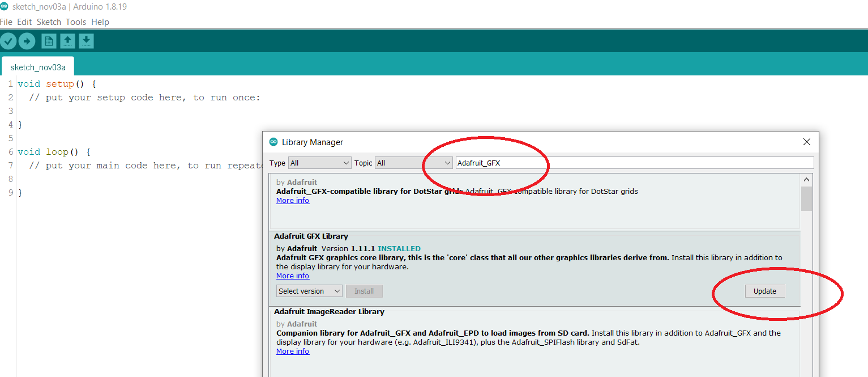Open More info for Adafruit ImageReader Library
This screenshot has width=868, height=377.
[x=292, y=351]
